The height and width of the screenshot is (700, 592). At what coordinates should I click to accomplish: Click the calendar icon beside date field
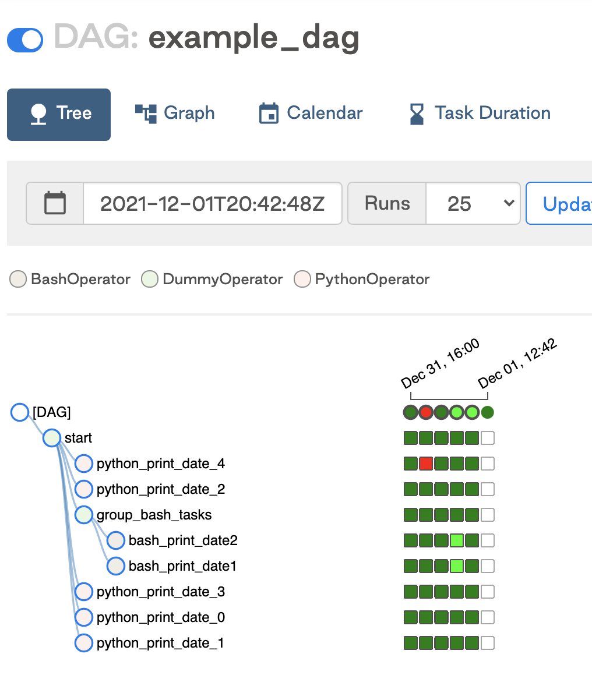click(x=55, y=203)
